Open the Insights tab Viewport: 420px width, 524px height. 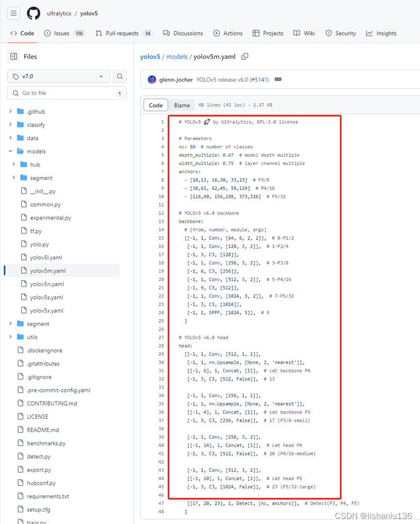click(x=381, y=33)
